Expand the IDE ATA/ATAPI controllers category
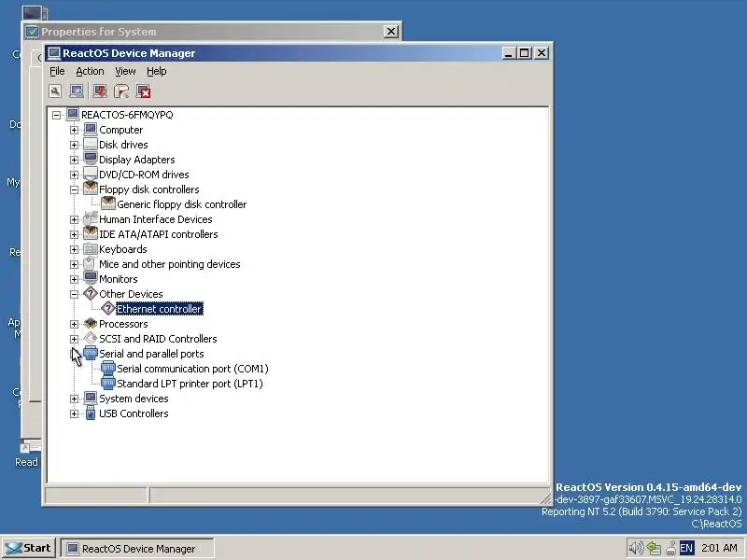 pos(74,234)
